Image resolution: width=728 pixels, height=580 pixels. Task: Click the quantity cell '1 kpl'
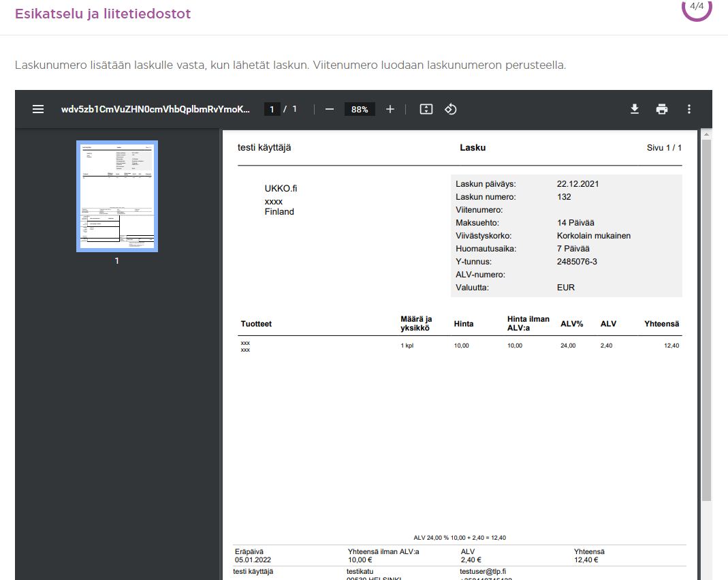(407, 346)
